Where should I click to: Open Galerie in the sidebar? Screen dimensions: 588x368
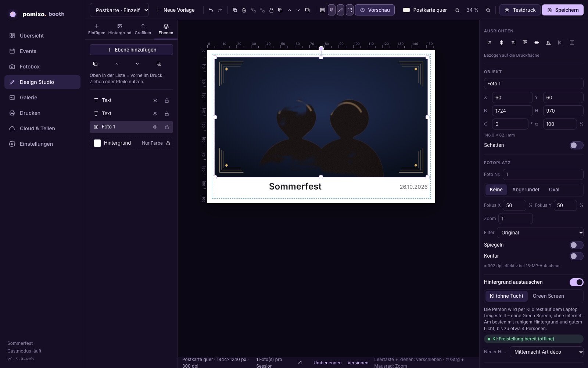coord(42,98)
